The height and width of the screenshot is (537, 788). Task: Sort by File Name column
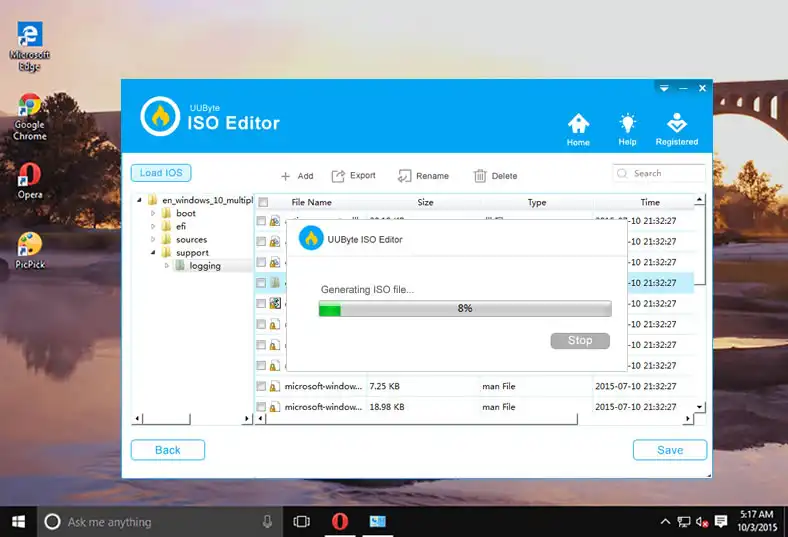(x=312, y=202)
